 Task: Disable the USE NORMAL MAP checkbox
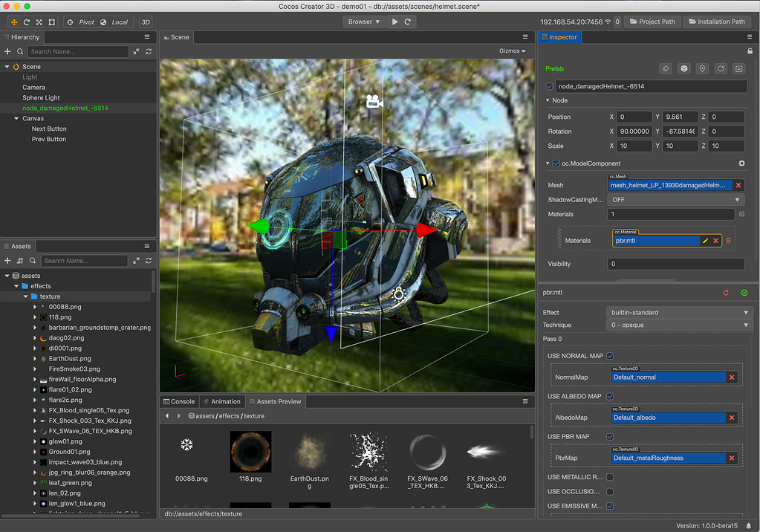click(x=610, y=355)
